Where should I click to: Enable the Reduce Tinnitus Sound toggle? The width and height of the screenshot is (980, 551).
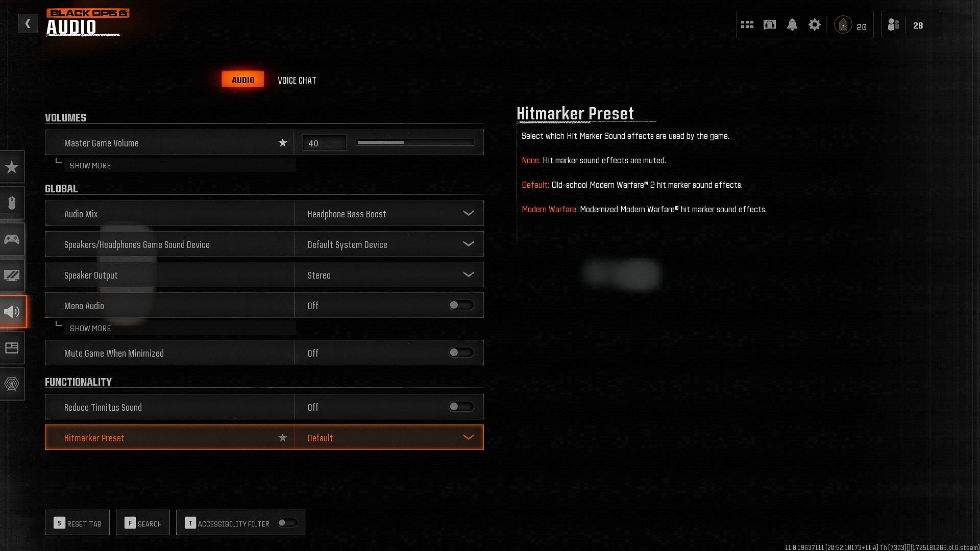point(461,407)
